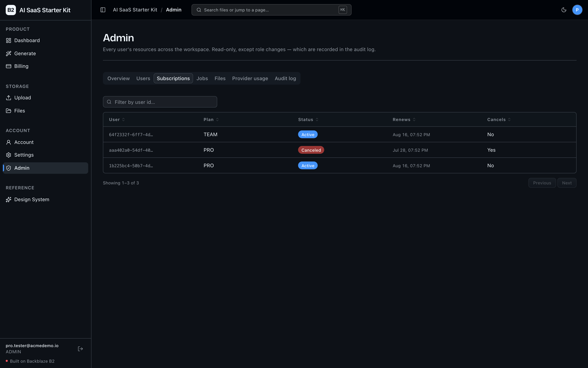
Task: Click the PRO plan in aaa402a0 row
Action: (208, 150)
